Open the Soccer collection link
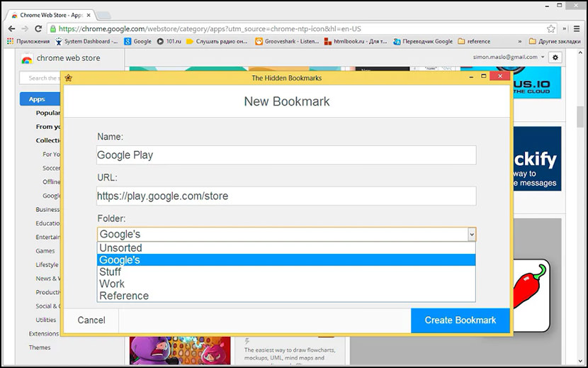Viewport: 588px width, 368px height. pyautogui.click(x=51, y=168)
